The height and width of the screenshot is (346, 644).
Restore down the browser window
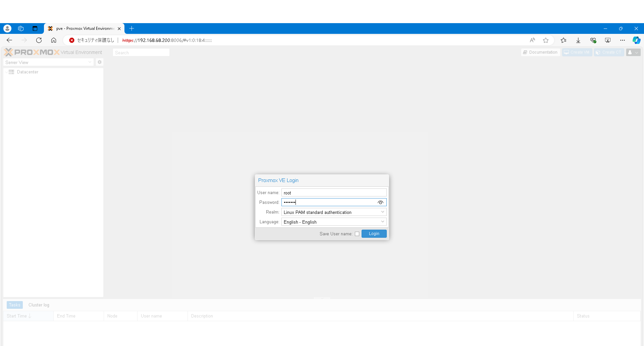tap(621, 28)
